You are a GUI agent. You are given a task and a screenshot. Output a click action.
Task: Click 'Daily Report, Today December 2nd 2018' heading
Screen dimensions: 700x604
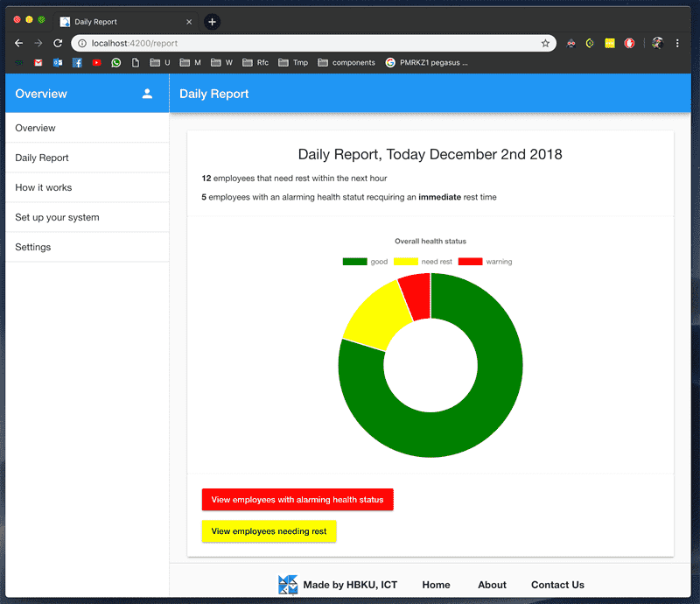tap(430, 154)
